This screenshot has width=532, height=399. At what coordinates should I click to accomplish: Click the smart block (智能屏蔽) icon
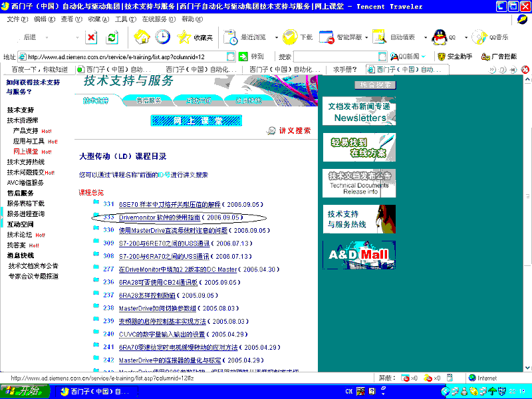(327, 37)
